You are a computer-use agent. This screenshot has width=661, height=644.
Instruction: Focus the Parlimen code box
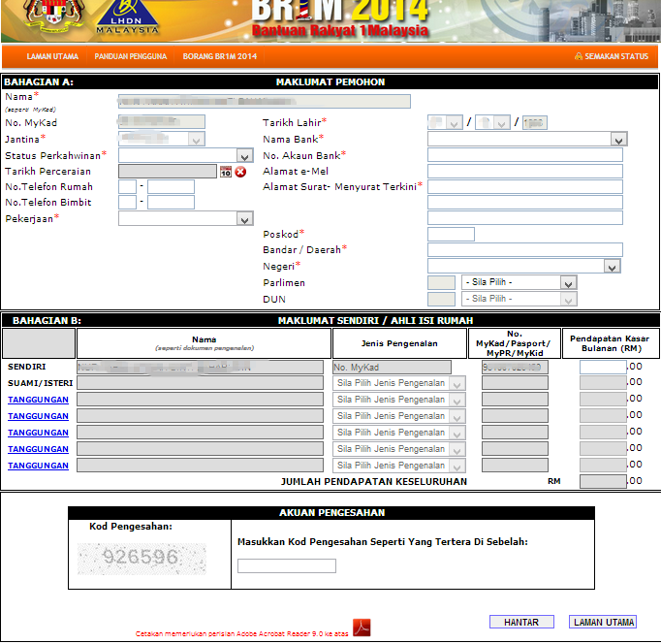[x=441, y=282]
